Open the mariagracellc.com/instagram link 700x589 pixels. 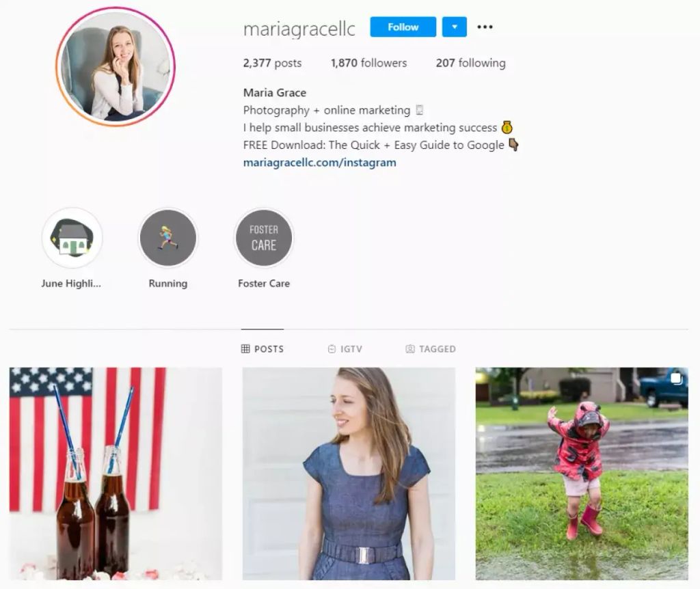point(320,163)
